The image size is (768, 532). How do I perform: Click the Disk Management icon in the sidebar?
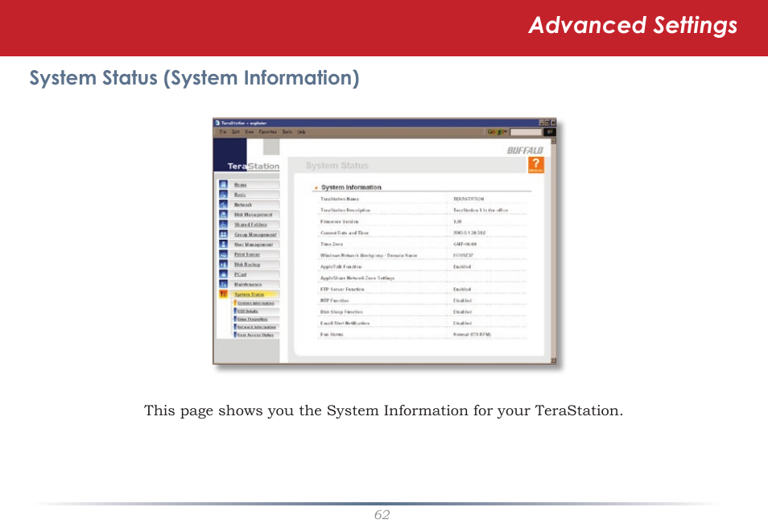[223, 214]
